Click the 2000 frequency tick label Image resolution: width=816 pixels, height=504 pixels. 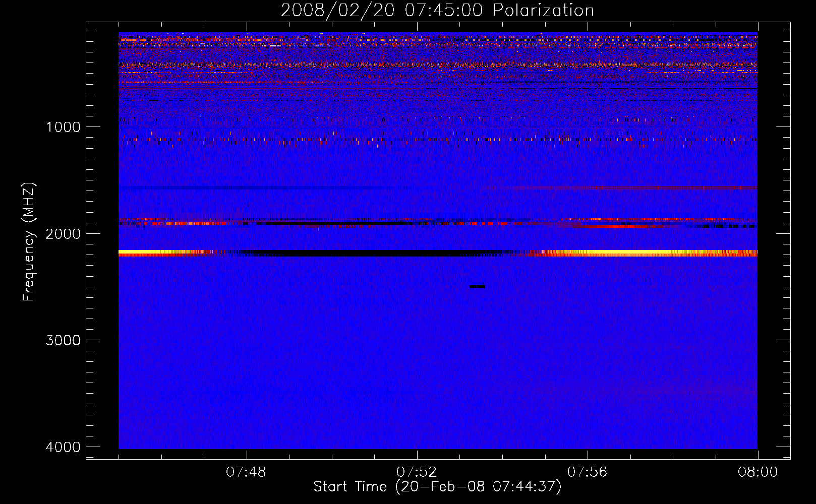coord(63,234)
